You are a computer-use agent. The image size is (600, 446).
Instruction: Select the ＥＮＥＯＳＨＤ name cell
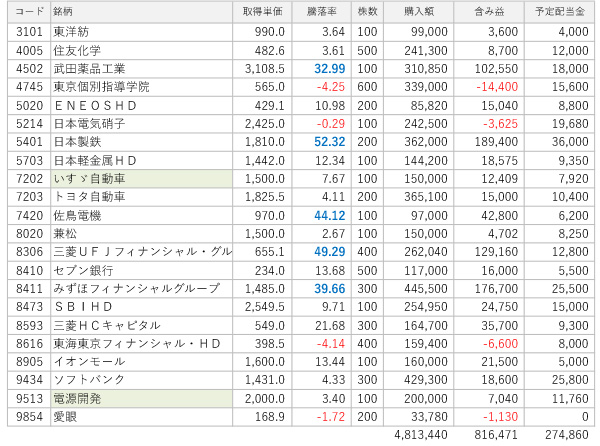(142, 106)
